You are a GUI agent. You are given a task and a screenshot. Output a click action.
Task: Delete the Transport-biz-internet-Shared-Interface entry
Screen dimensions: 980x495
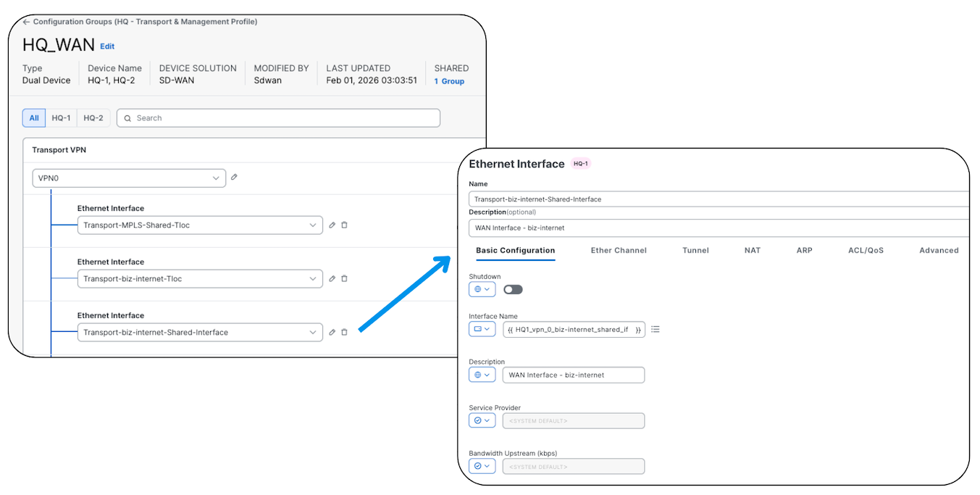(344, 332)
